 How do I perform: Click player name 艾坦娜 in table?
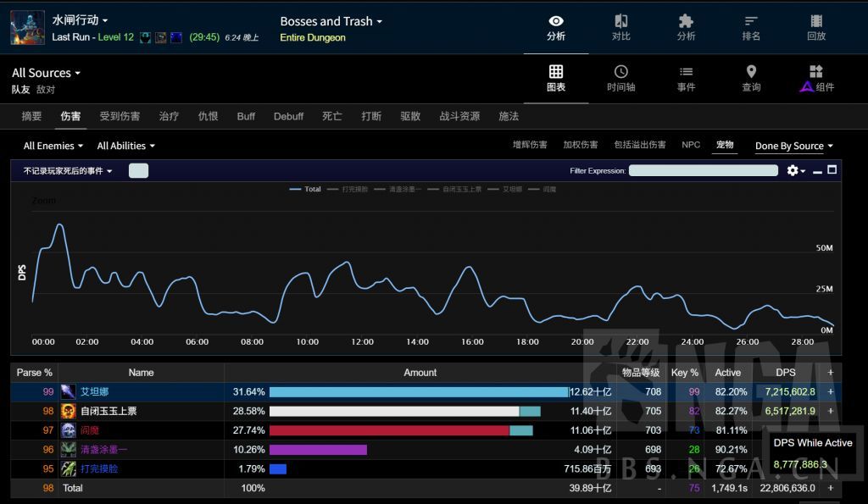95,392
